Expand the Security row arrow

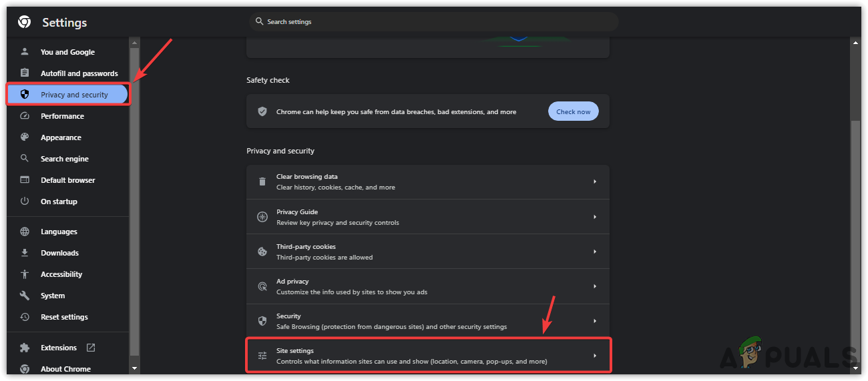(x=595, y=321)
